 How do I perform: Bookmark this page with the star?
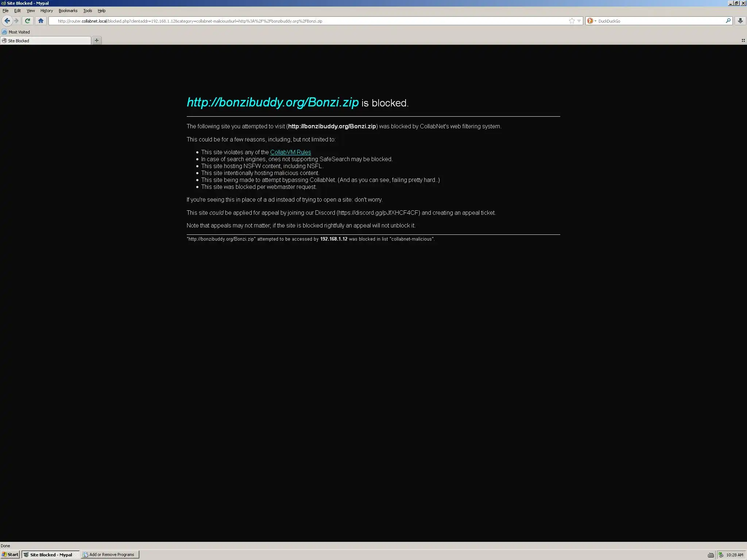coord(572,21)
